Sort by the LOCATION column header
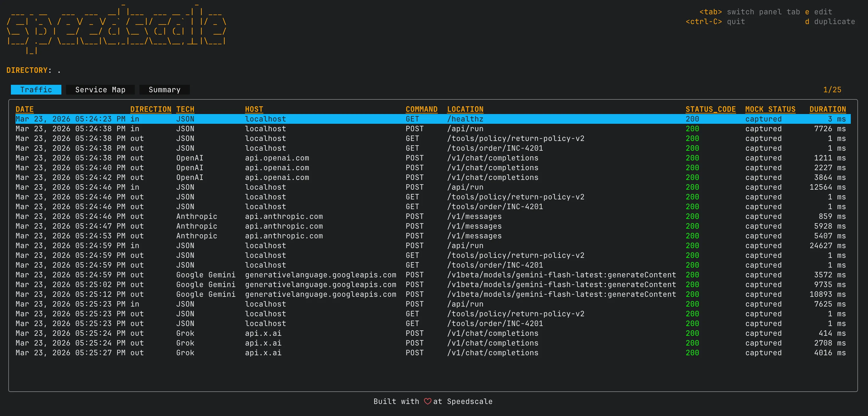This screenshot has width=868, height=416. coord(465,109)
